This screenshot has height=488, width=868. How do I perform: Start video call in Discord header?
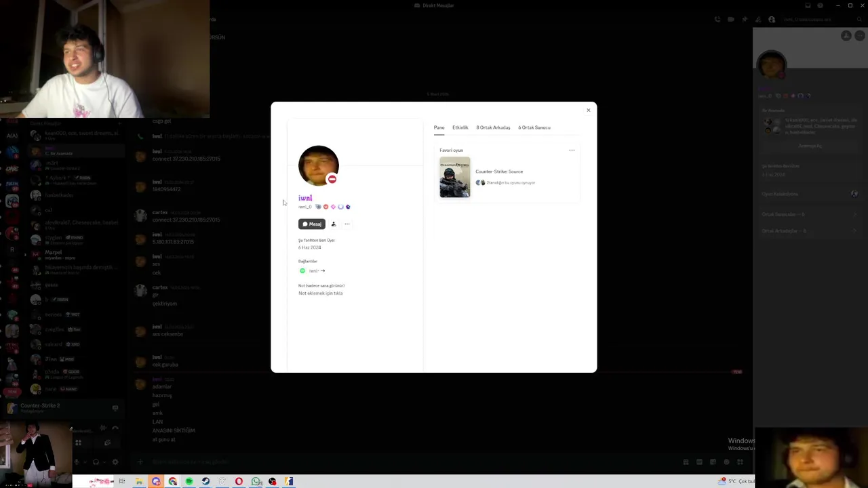[x=731, y=20]
